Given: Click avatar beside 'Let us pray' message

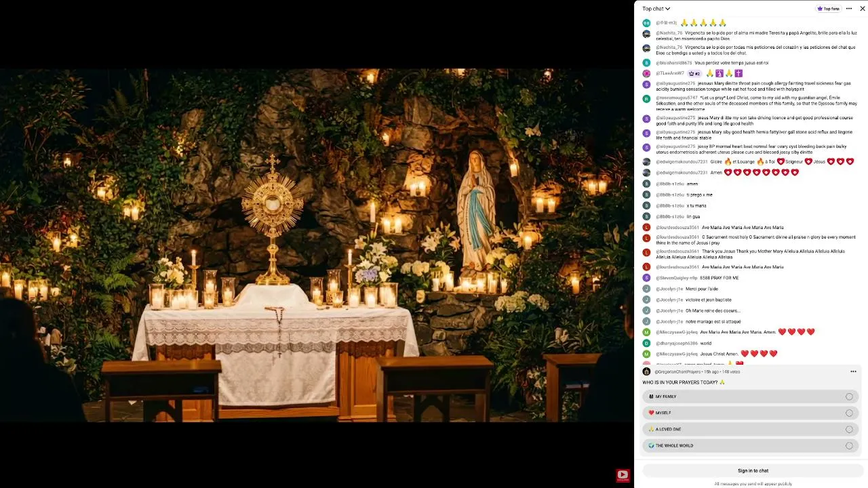Looking at the screenshot, I should click(x=646, y=98).
